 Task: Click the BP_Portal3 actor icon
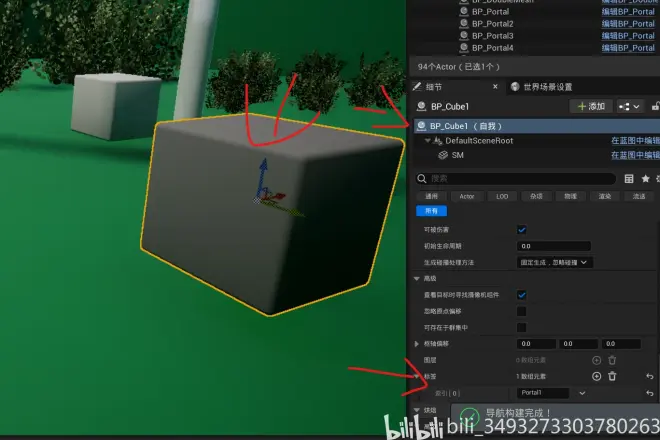click(x=464, y=36)
